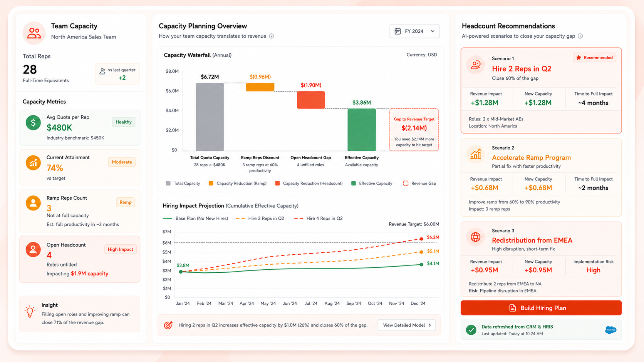The height and width of the screenshot is (362, 644).
Task: Click the gray Total Capacity legend swatch
Action: coord(168,184)
